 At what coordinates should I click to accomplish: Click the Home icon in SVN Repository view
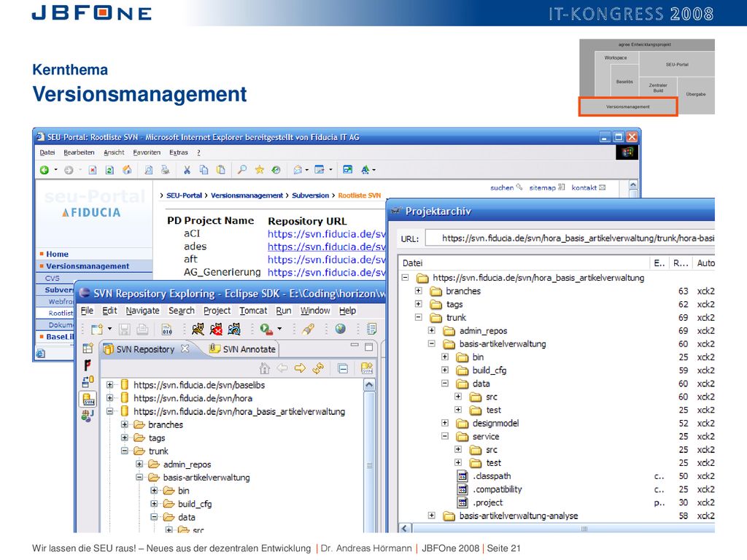coord(264,368)
